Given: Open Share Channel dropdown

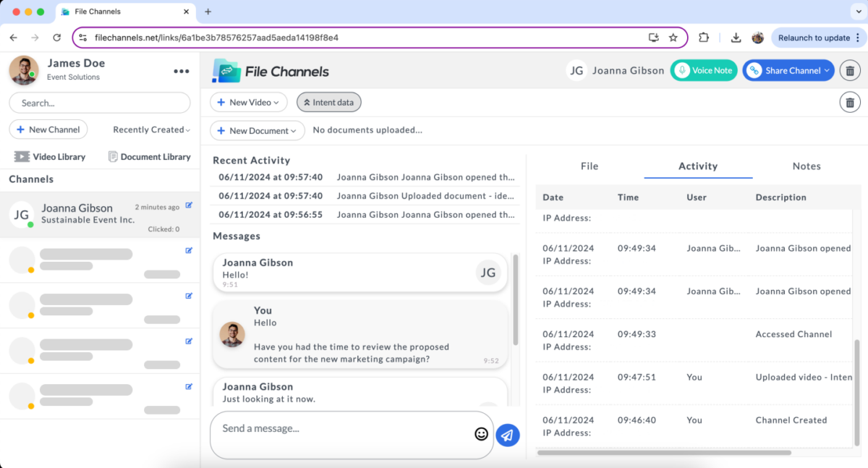Looking at the screenshot, I should (x=788, y=70).
